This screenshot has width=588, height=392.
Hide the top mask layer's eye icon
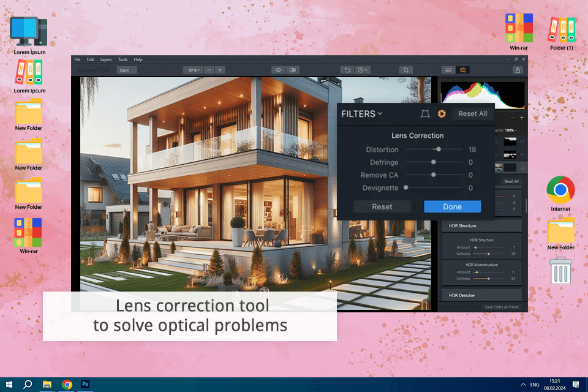click(x=522, y=142)
